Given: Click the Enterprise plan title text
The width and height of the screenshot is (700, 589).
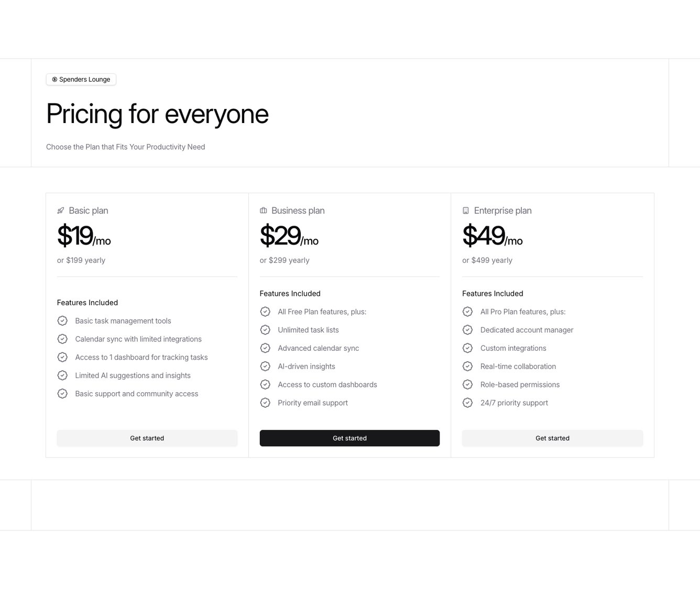Looking at the screenshot, I should (x=502, y=210).
